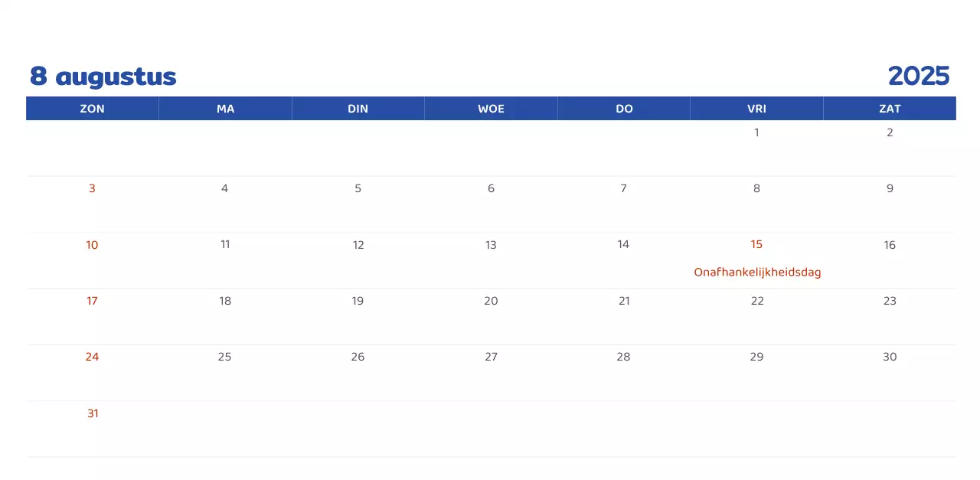The width and height of the screenshot is (980, 480).
Task: Click the Onafhankelijkheidsdag holiday label
Action: [757, 273]
